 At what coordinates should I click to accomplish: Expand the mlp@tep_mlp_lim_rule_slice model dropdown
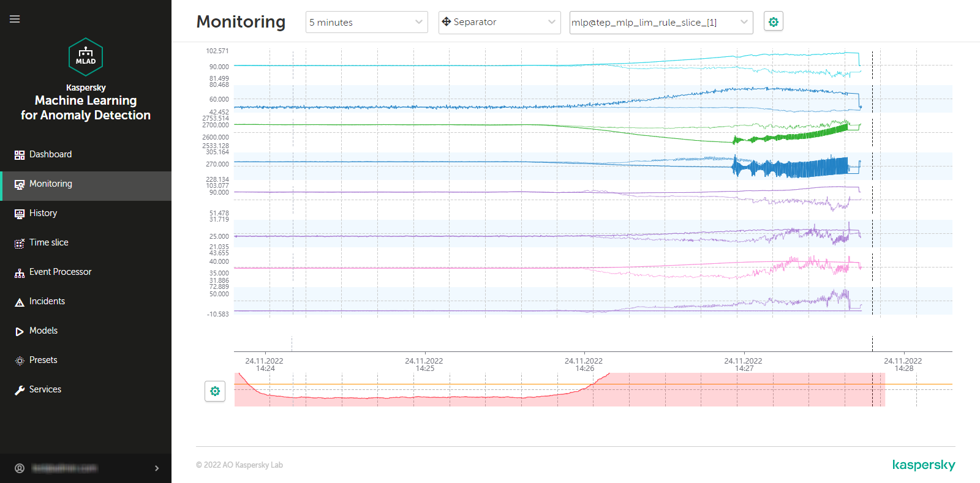pyautogui.click(x=661, y=23)
